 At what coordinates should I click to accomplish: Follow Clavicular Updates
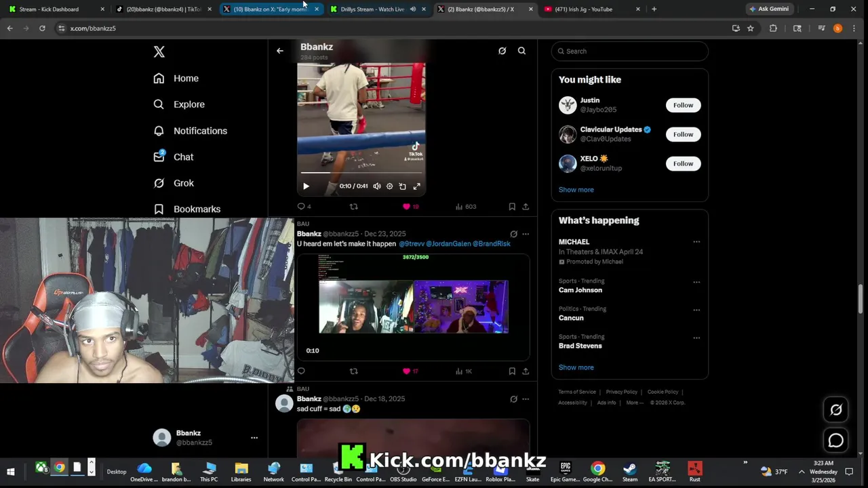tap(683, 134)
